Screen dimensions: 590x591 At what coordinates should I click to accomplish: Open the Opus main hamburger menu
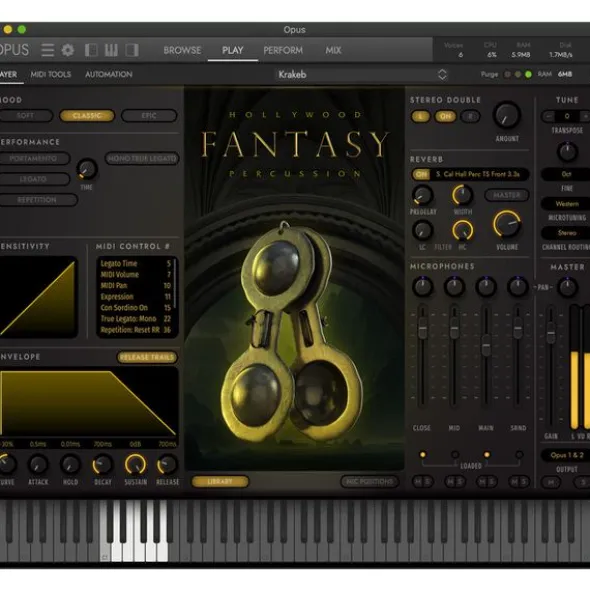(48, 50)
